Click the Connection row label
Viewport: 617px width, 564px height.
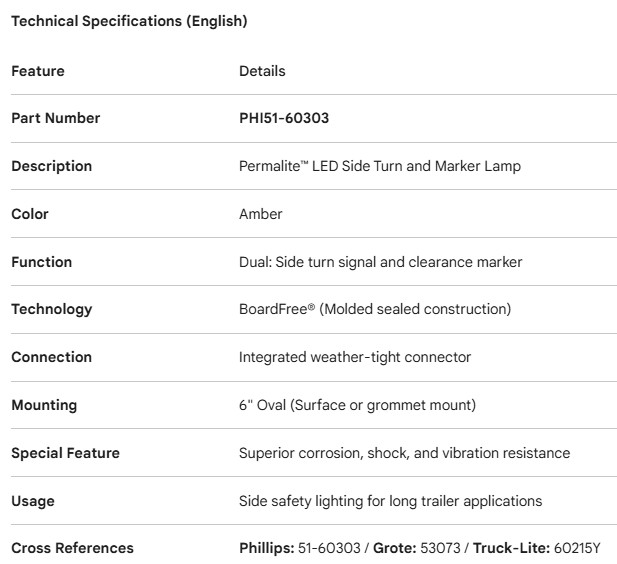[51, 357]
